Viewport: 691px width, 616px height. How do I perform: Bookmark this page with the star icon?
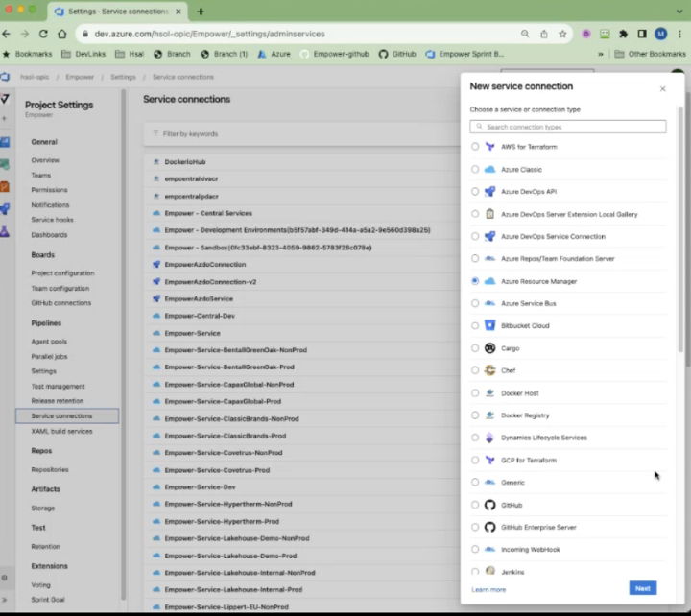tap(562, 34)
